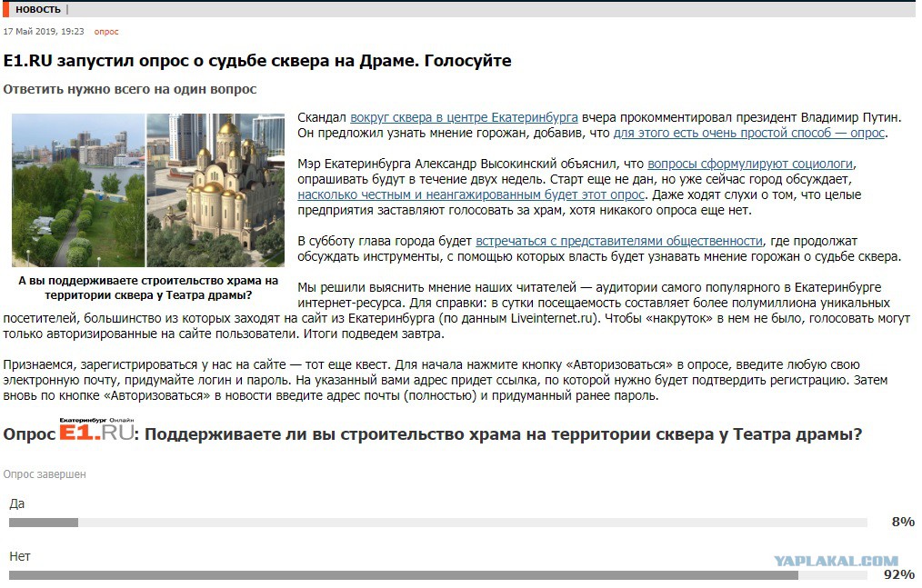This screenshot has height=588, width=922.
Task: Click the 'Опрос завершен' status text
Action: point(45,473)
